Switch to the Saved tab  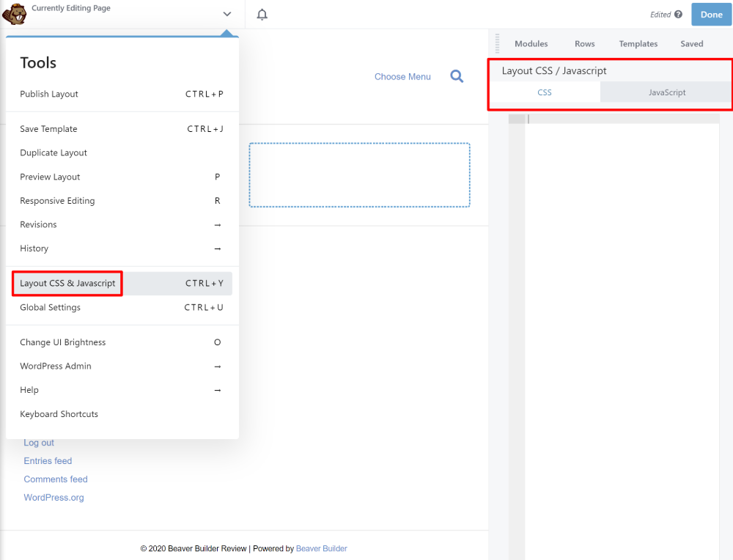pyautogui.click(x=691, y=43)
